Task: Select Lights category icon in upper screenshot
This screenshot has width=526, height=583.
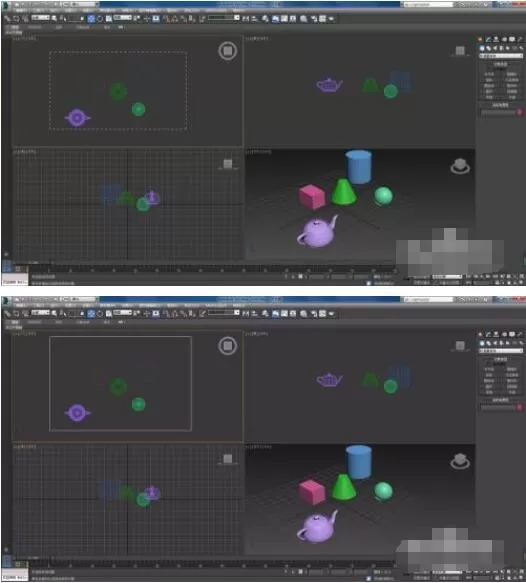Action: 495,48
